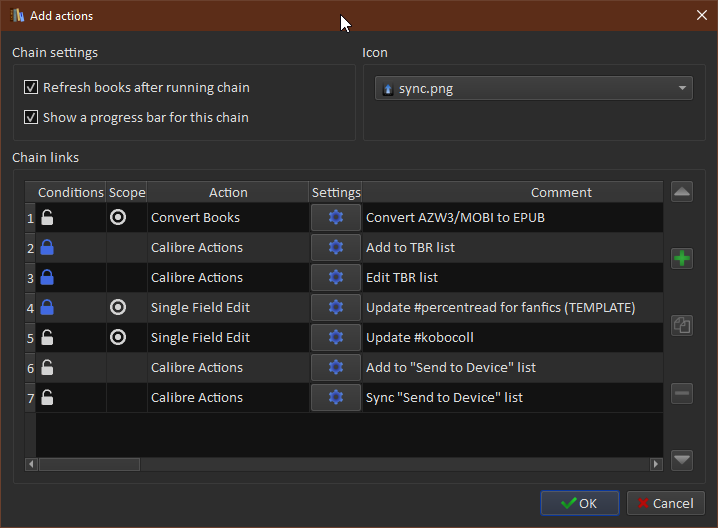The height and width of the screenshot is (528, 718).
Task: Click the Calibre Actions cell in row 7
Action: (x=197, y=397)
